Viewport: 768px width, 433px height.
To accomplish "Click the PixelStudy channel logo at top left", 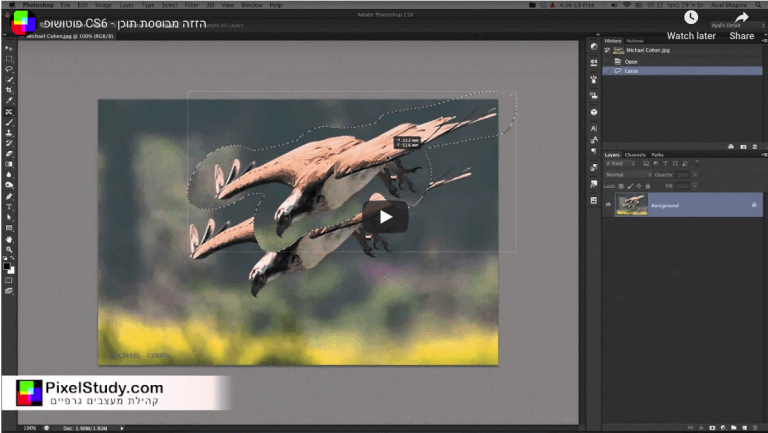I will 23,23.
